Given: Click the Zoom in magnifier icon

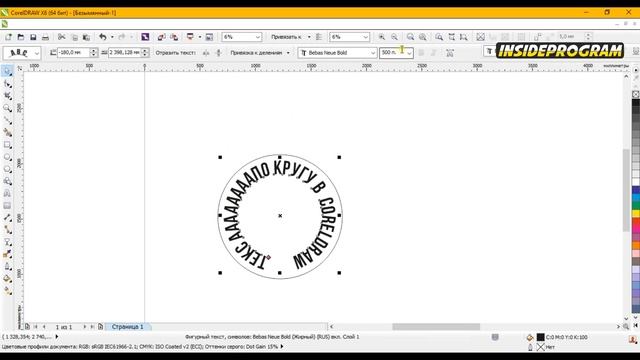Looking at the screenshot, I should coord(382,37).
